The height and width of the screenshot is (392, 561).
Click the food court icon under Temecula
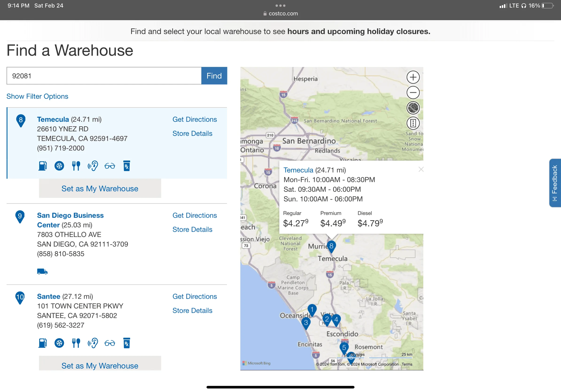(76, 166)
